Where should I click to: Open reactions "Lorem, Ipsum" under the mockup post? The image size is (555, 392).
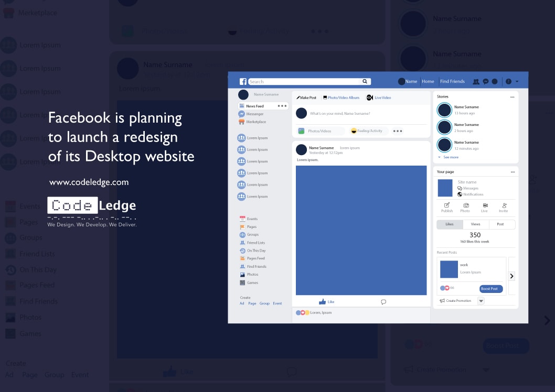click(314, 312)
